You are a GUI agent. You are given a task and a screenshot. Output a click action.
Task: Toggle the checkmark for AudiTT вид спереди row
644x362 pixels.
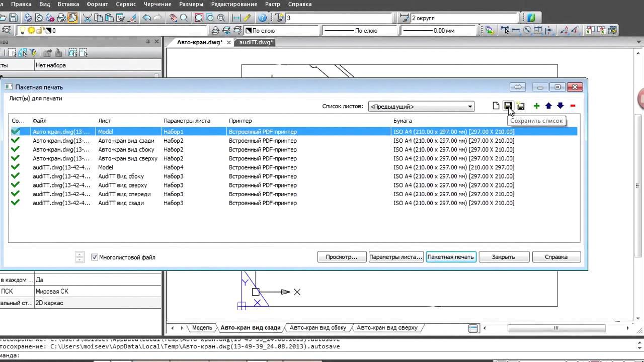tap(16, 194)
